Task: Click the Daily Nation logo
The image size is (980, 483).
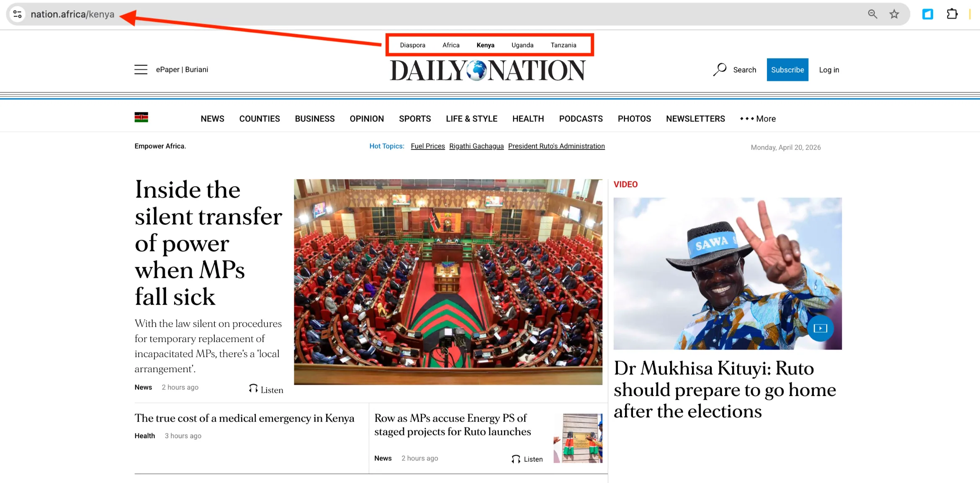Action: pos(488,70)
